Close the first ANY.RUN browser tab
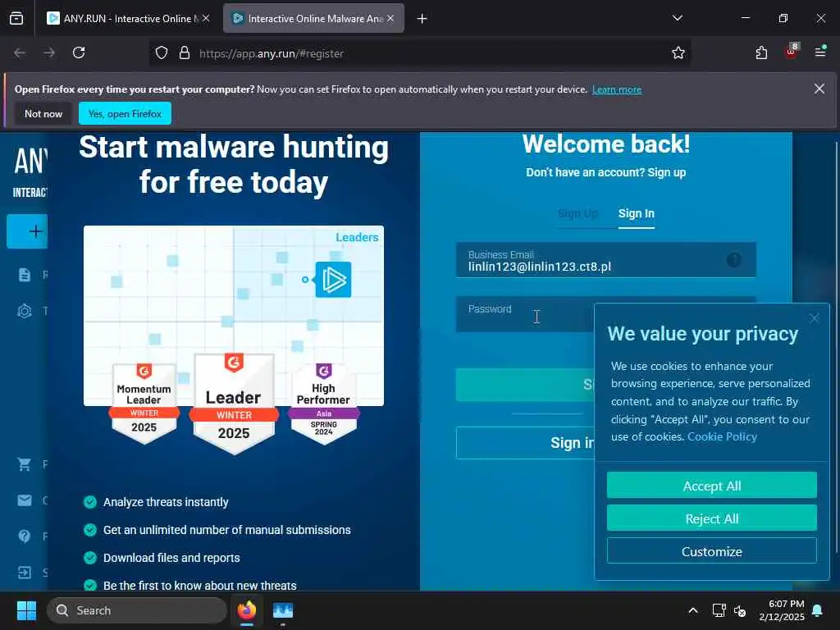Image resolution: width=840 pixels, height=630 pixels. point(206,18)
